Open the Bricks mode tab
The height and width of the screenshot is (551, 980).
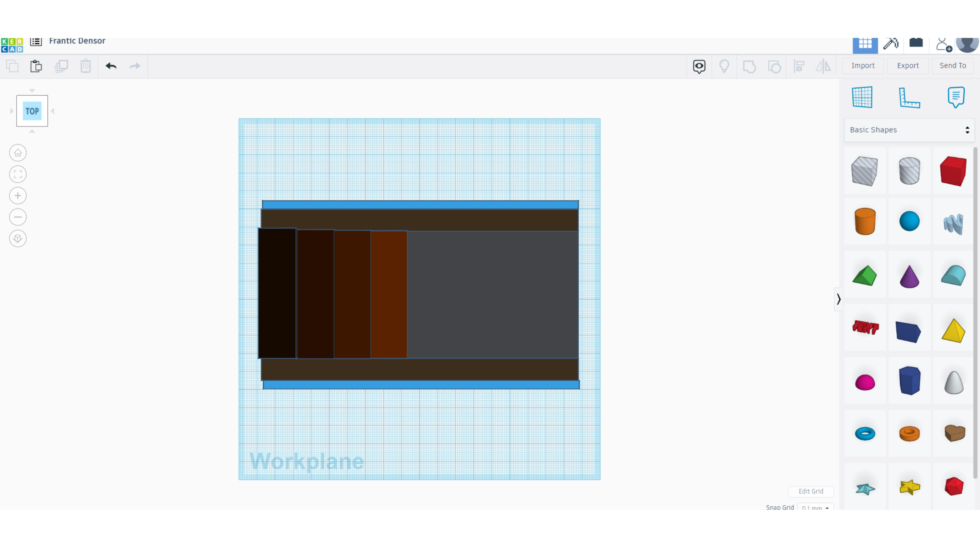[x=916, y=43]
